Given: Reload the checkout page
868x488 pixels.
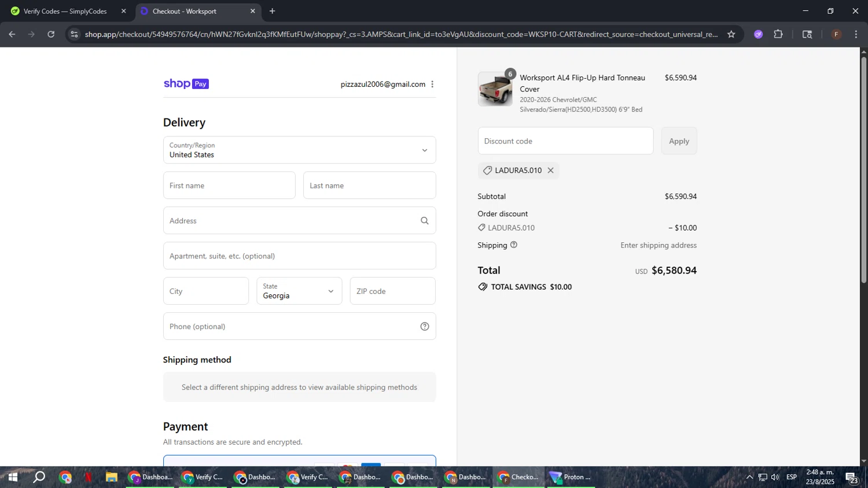Looking at the screenshot, I should pos(51,34).
